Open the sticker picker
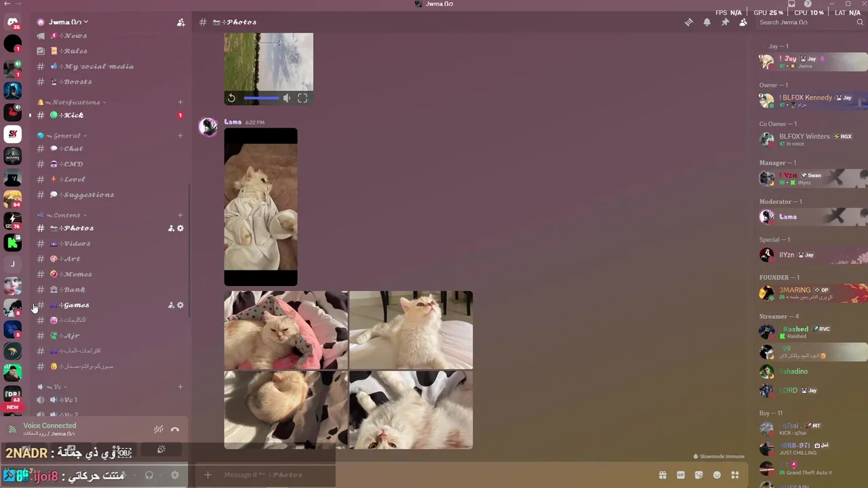 click(699, 475)
